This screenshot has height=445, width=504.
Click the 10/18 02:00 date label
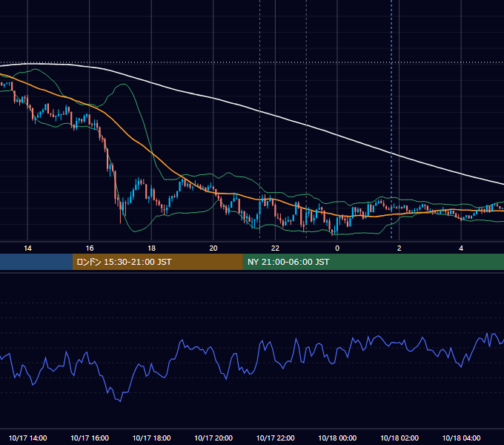click(x=399, y=438)
